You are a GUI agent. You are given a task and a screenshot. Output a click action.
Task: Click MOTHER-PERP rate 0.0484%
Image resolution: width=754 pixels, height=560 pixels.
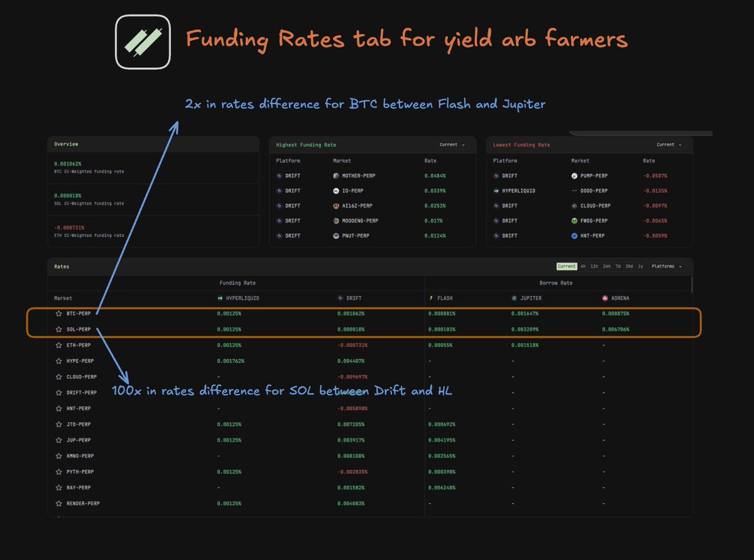[435, 176]
